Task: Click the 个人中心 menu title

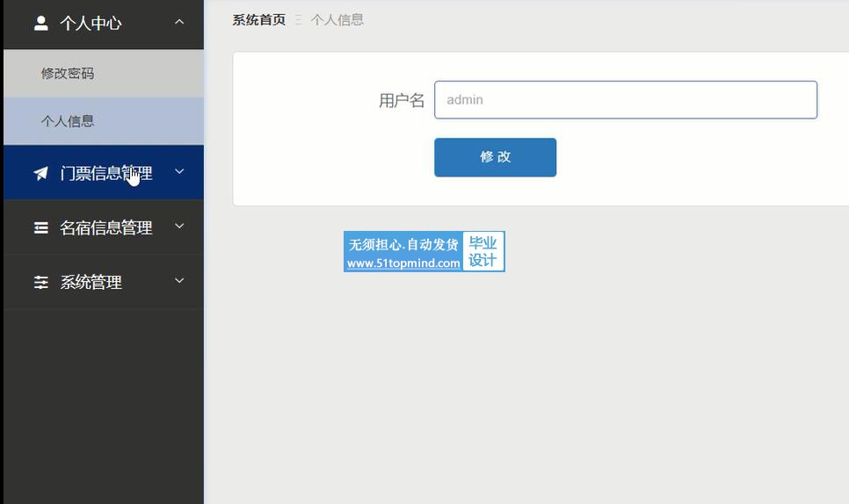Action: (91, 23)
